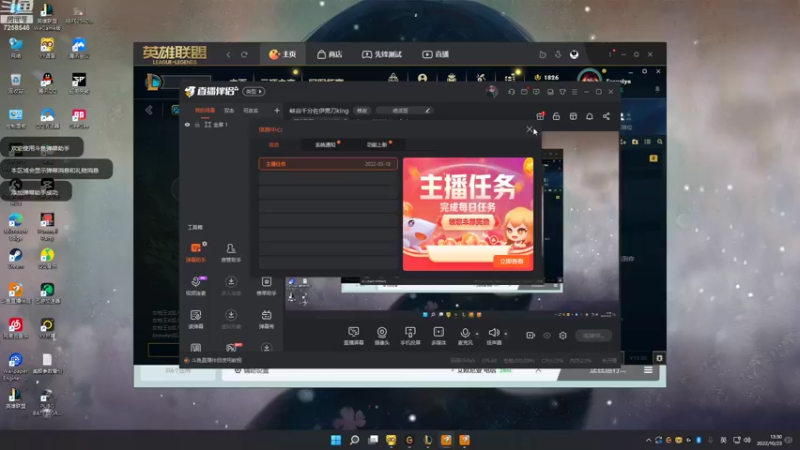
Task: Click the lock icon in 直播伴侣 header row
Action: tap(556, 116)
